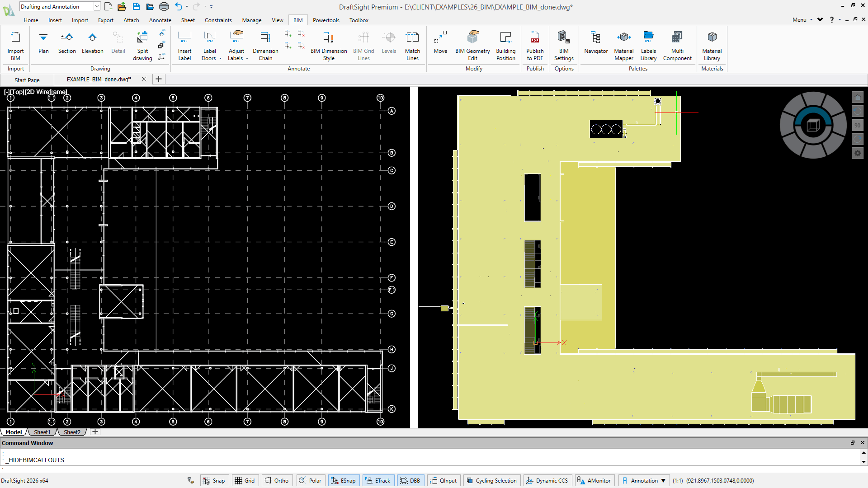The image size is (868, 488).
Task: Add a new drawing tab with plus
Action: [x=159, y=79]
